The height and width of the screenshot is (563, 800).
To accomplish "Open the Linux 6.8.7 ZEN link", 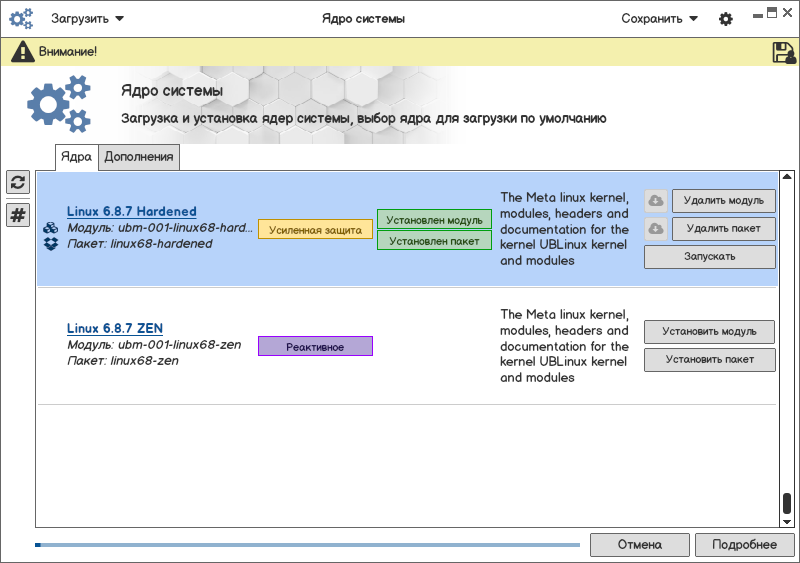I will point(115,328).
